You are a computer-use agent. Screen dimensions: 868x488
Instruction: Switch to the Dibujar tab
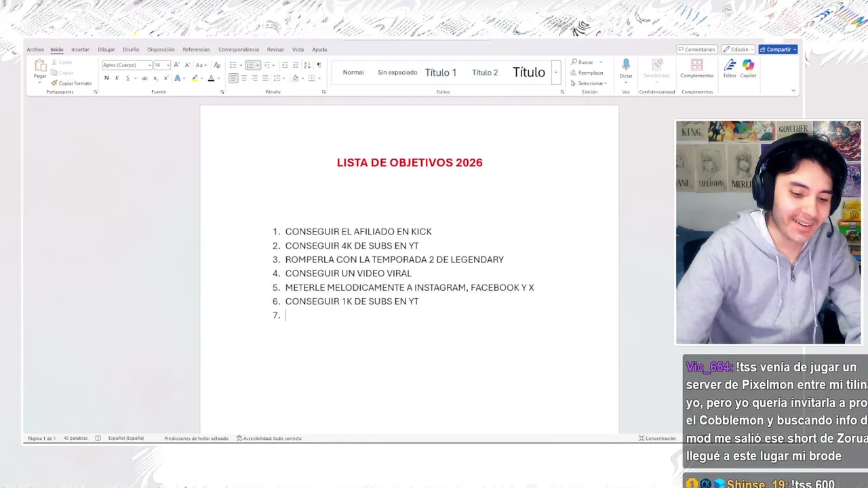click(106, 49)
